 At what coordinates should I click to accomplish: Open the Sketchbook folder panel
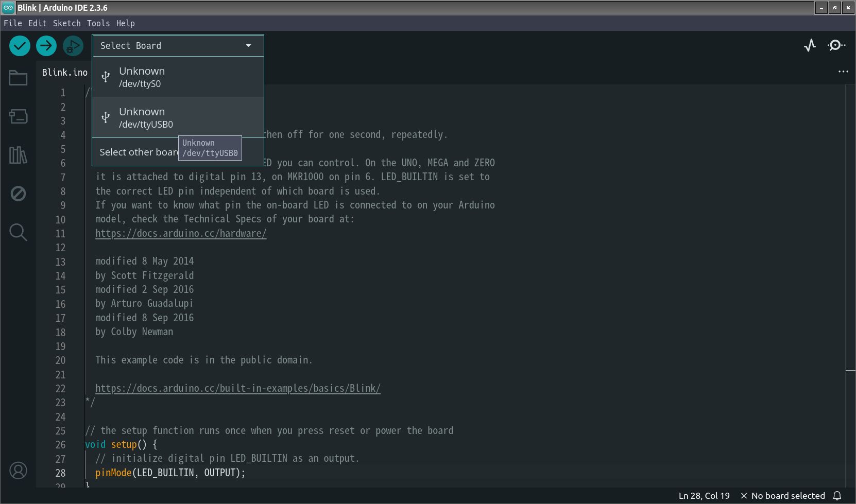(x=18, y=78)
